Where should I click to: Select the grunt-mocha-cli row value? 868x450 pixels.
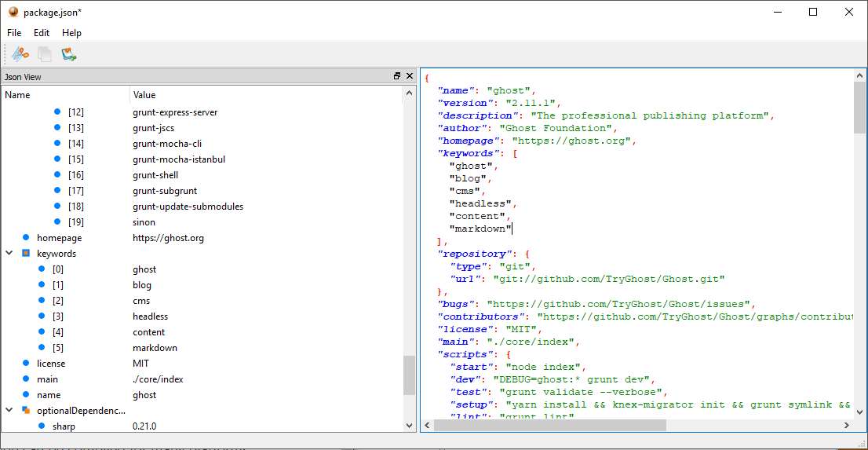166,144
